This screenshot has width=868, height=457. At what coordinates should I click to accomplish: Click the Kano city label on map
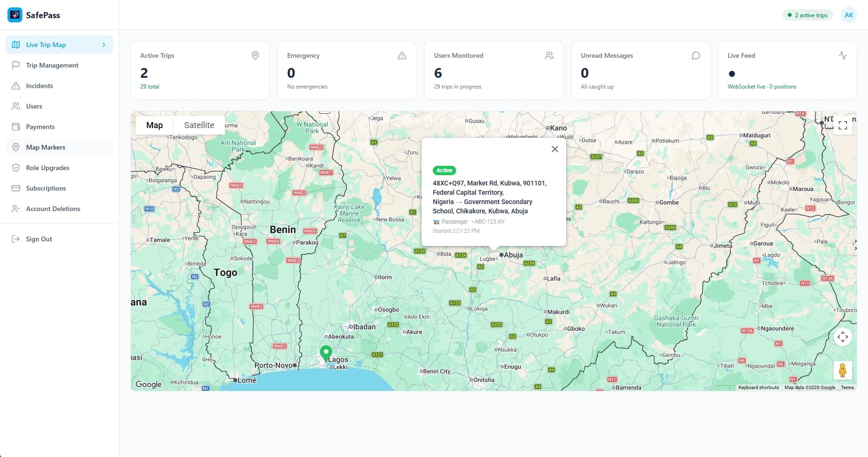[558, 128]
